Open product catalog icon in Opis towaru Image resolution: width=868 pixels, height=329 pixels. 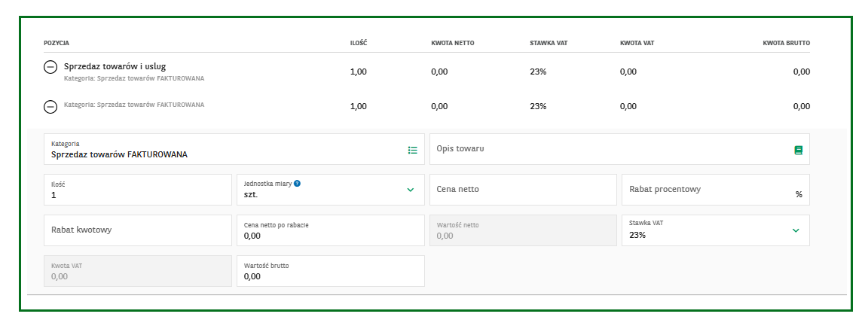point(798,150)
